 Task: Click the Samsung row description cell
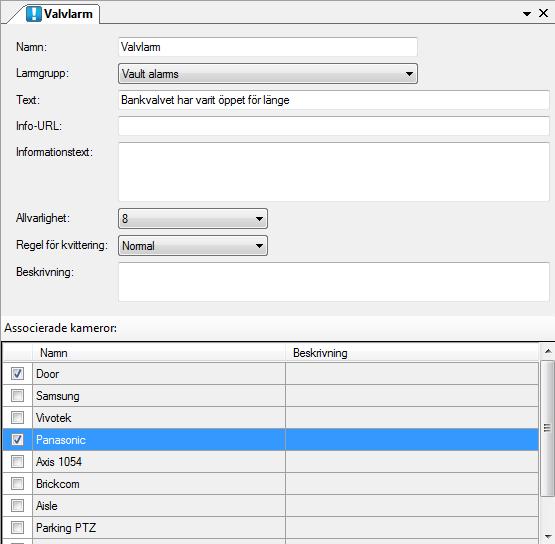[412, 396]
